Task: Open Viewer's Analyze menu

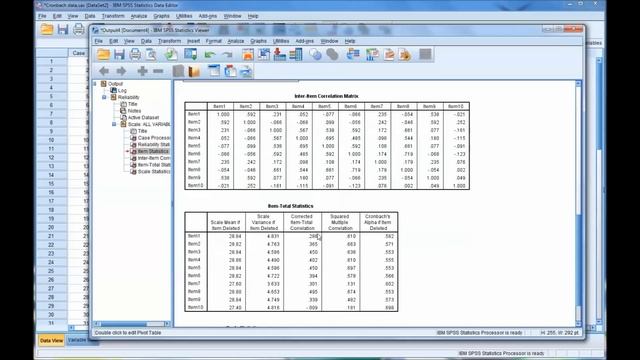Action: click(236, 41)
